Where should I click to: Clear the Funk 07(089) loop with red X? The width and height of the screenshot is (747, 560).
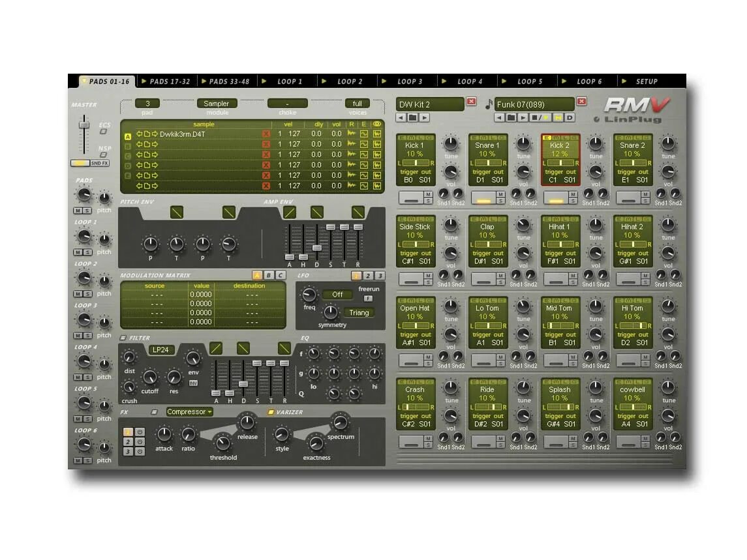click(x=582, y=102)
